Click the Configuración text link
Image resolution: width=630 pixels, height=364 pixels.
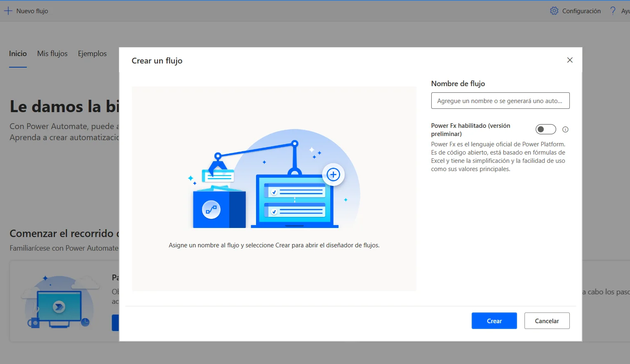581,11
